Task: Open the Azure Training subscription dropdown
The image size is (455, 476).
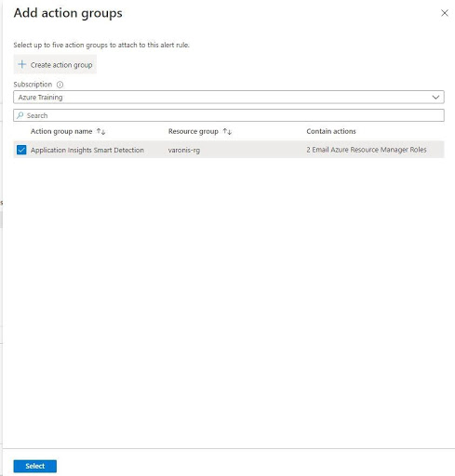Action: click(x=229, y=97)
